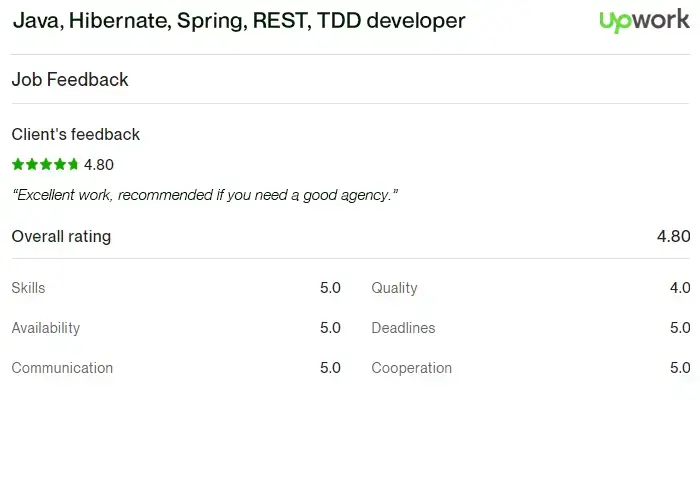Screen dimensions: 700x500
Task: Click the Skills rating row
Action: click(x=176, y=288)
